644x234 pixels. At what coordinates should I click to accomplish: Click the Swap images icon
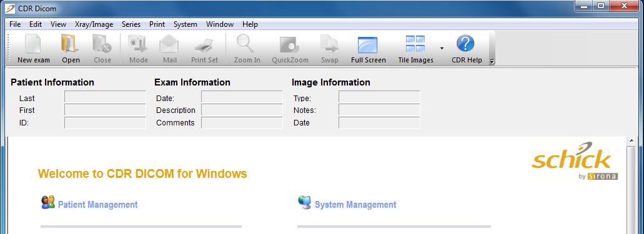329,44
